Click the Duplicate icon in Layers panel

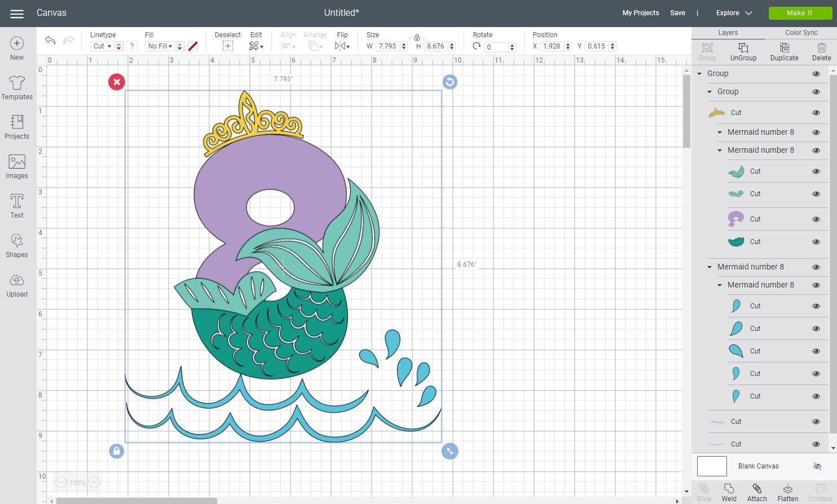click(784, 51)
